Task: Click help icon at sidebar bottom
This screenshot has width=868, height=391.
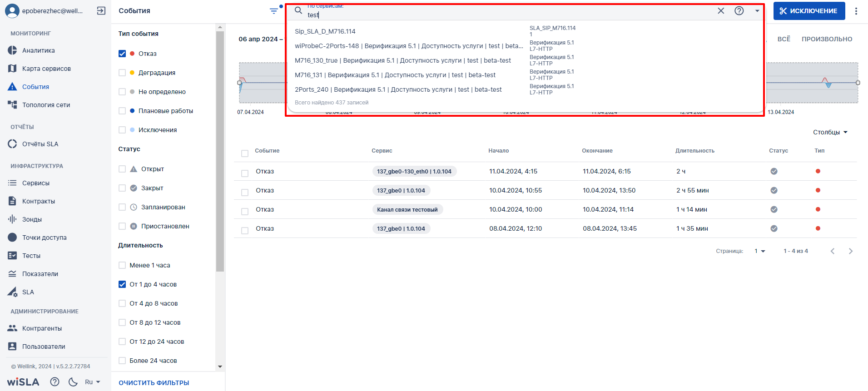Action: (x=55, y=382)
